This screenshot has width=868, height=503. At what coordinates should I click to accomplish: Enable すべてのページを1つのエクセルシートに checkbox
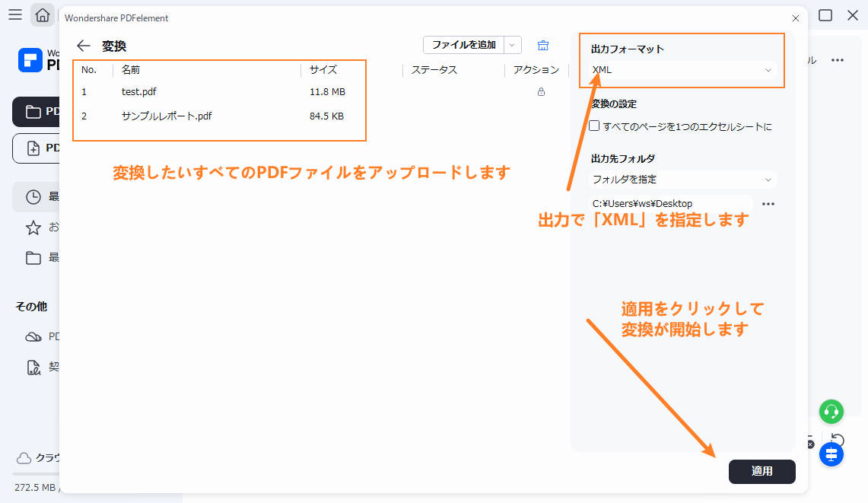click(x=594, y=126)
